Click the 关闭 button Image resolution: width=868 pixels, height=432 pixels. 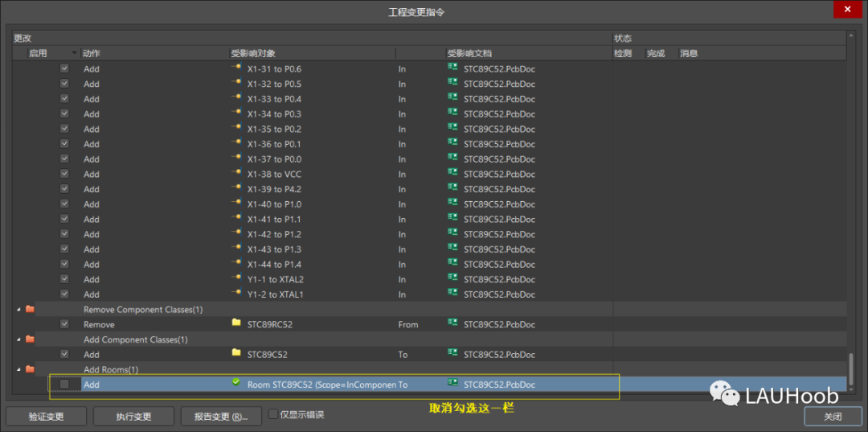pos(832,417)
